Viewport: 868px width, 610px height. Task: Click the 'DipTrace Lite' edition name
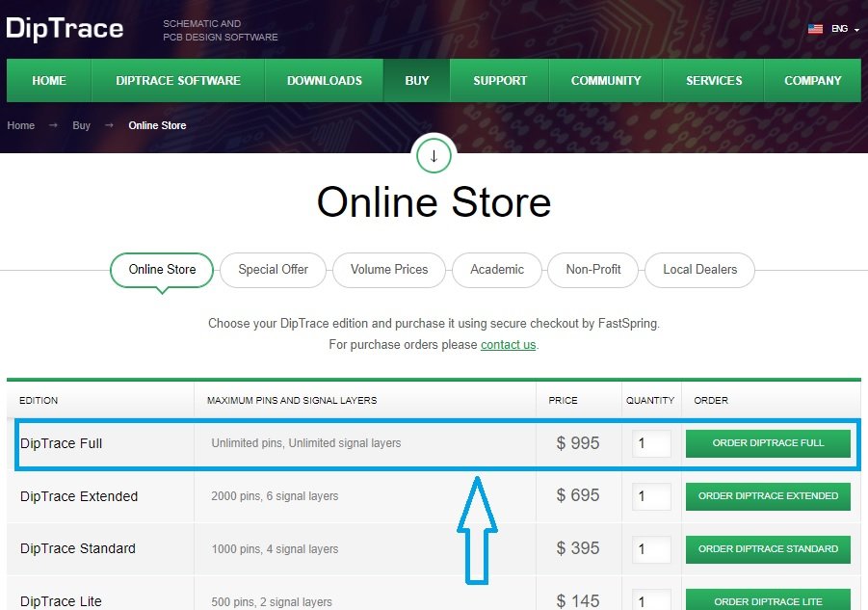61,601
